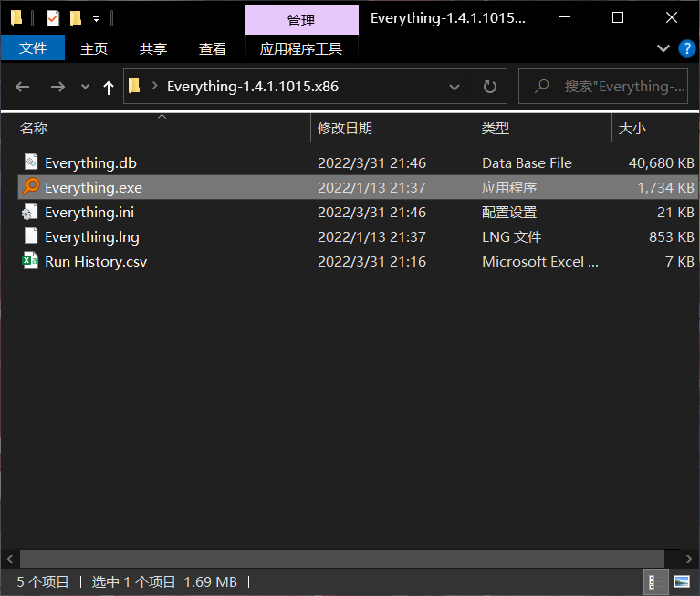
Task: Switch to the 共享 ribbon tab
Action: click(x=153, y=48)
